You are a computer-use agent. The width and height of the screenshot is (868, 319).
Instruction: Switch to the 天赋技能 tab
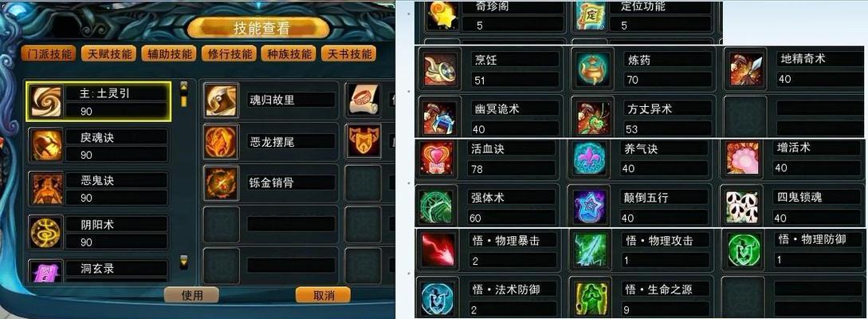pos(108,53)
